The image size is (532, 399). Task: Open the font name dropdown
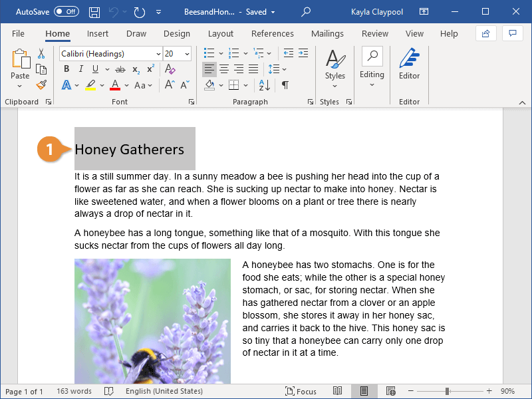158,54
